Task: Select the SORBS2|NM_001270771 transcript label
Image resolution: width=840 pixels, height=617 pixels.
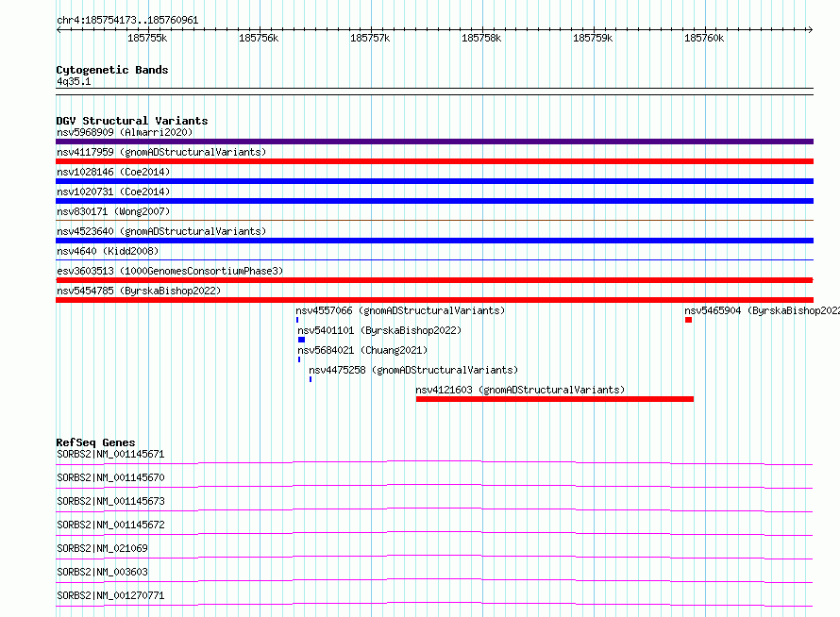Action: click(110, 595)
